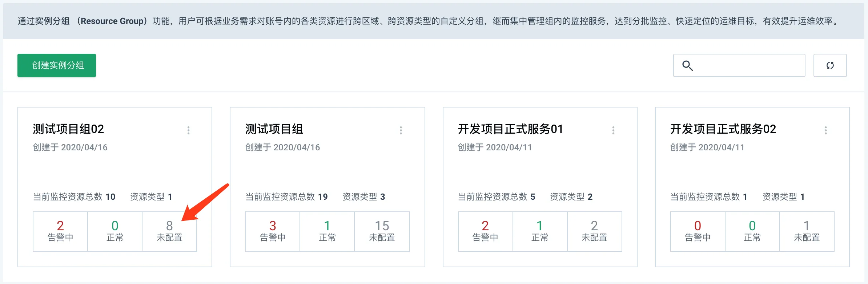Image resolution: width=868 pixels, height=284 pixels.
Task: Open the 开发项目正式服务01 group title
Action: [510, 129]
